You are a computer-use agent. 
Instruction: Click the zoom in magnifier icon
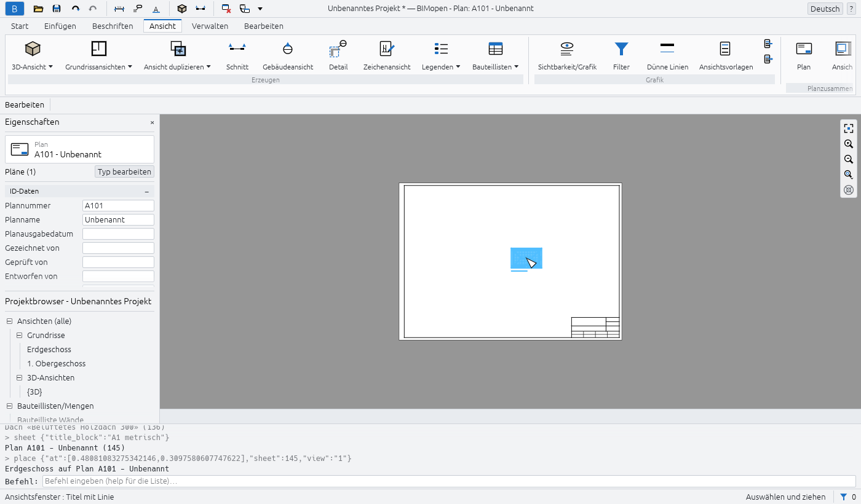pos(849,144)
